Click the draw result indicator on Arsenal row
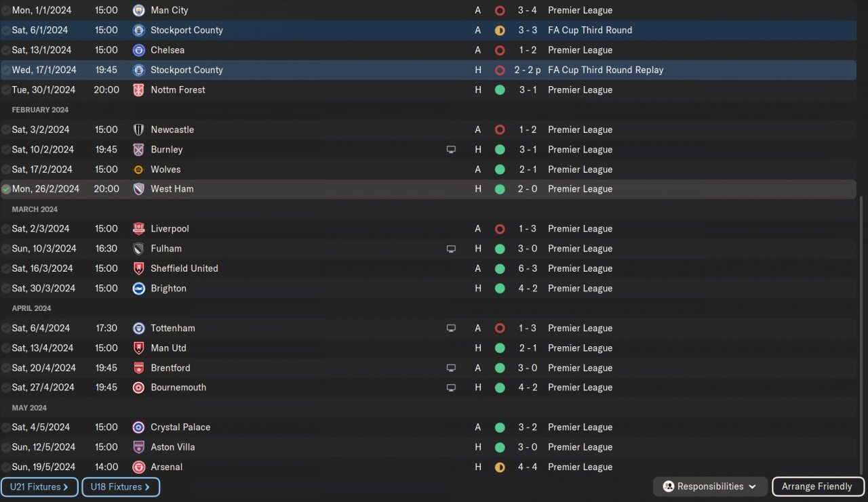 [x=500, y=467]
